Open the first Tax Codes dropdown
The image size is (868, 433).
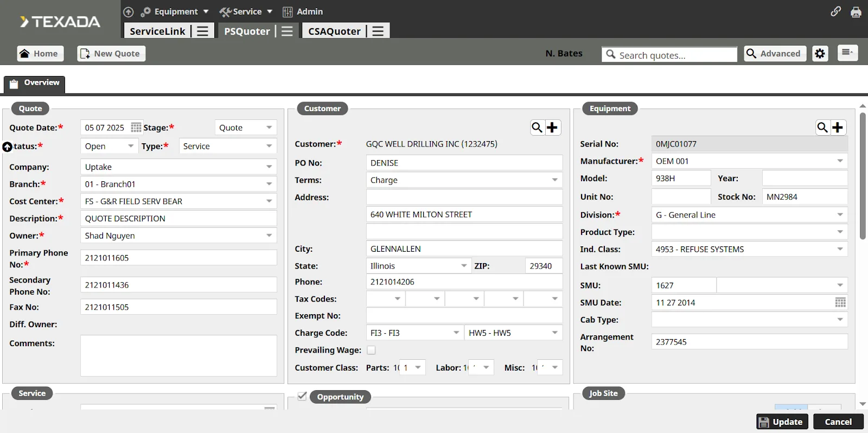pyautogui.click(x=386, y=298)
